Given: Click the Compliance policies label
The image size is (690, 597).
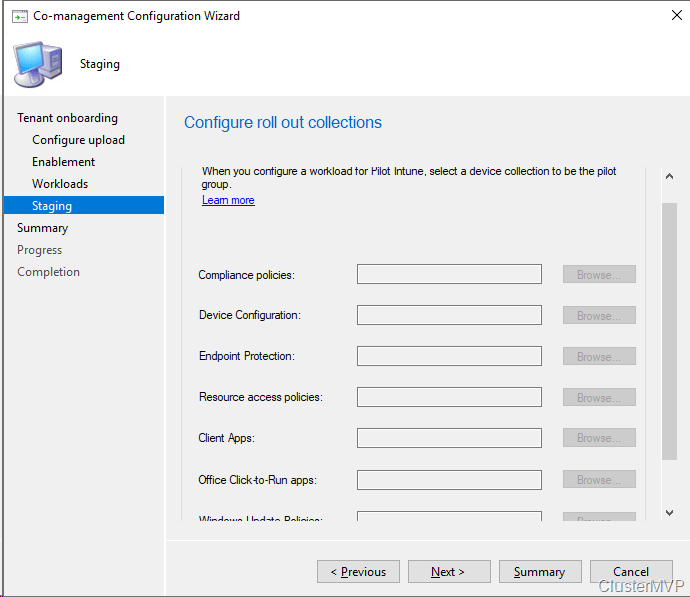Looking at the screenshot, I should coord(246,275).
